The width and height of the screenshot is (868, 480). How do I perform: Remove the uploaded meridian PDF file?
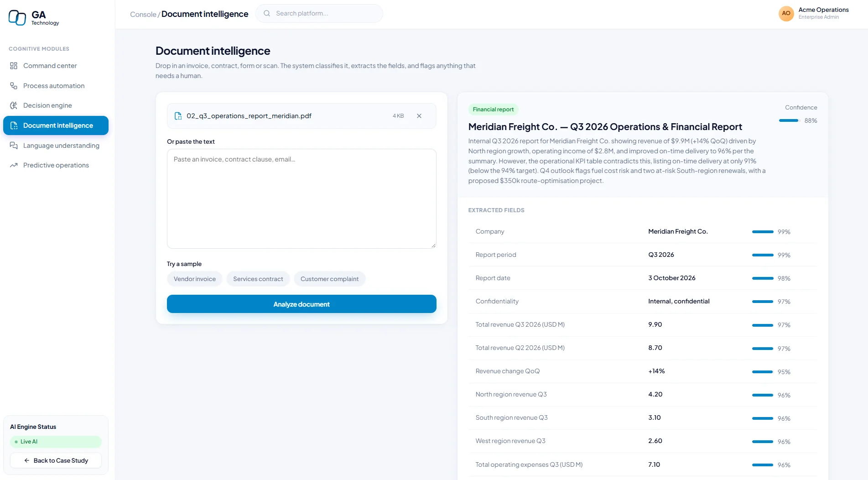pyautogui.click(x=419, y=116)
